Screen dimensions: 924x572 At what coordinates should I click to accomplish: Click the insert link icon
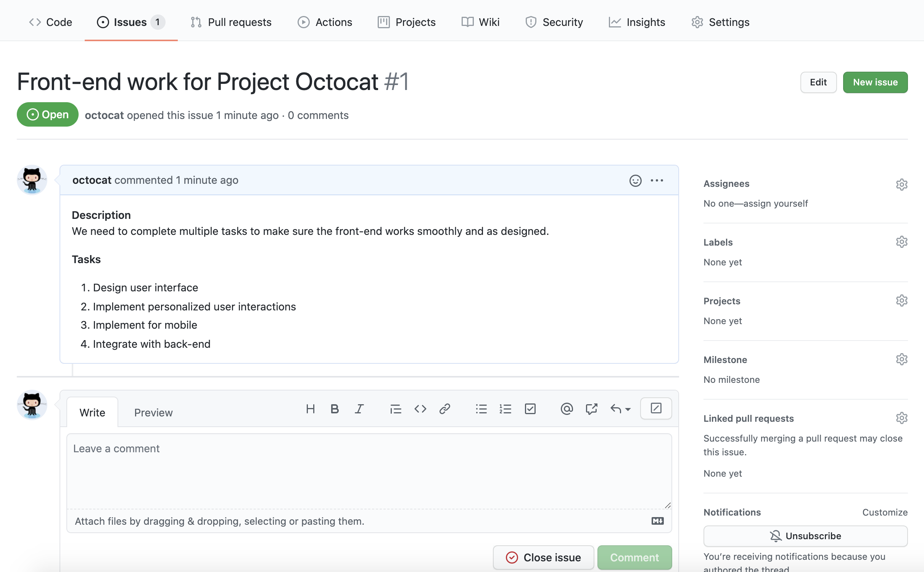coord(445,409)
